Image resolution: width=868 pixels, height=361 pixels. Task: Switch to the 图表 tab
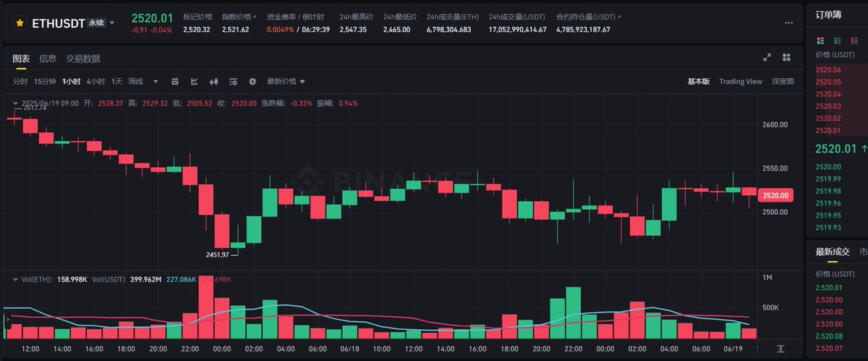coord(21,59)
